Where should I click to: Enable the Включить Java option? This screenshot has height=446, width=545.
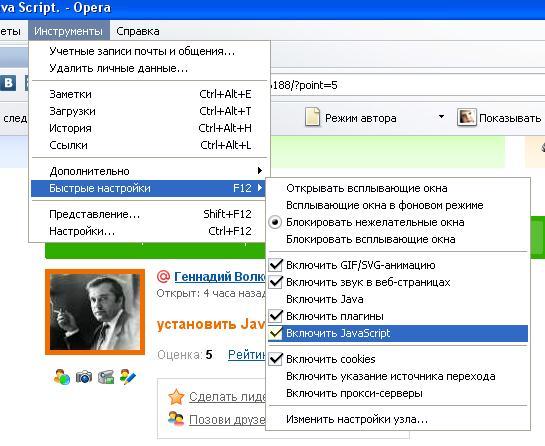398,299
